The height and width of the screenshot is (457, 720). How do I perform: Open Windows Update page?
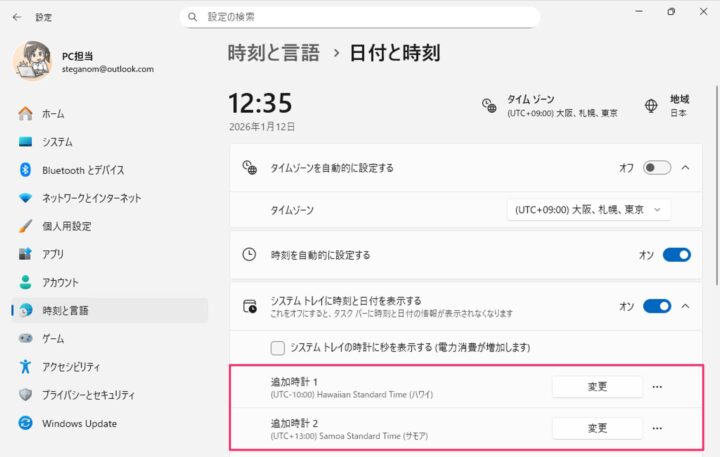(x=79, y=423)
